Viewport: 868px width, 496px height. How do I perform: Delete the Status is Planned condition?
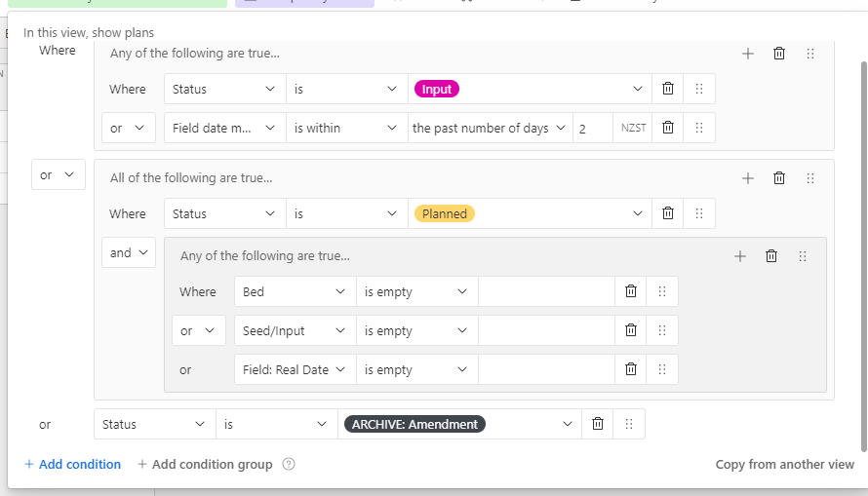668,213
